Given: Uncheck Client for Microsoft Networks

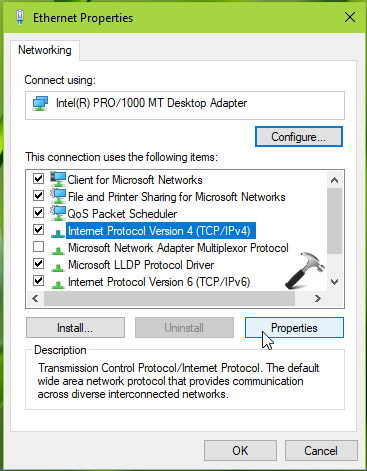Looking at the screenshot, I should 38,179.
